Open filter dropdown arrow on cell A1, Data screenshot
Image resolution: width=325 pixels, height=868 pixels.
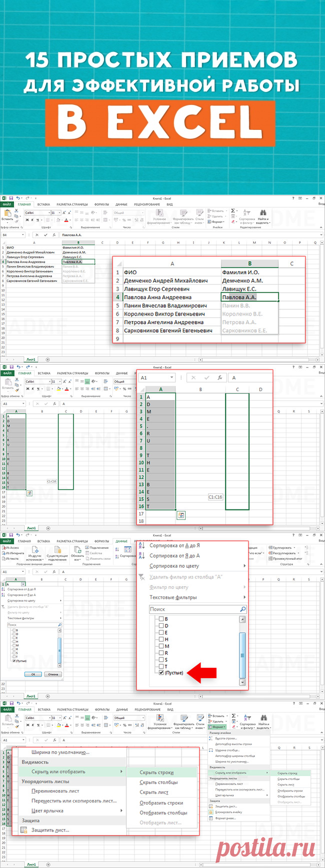23,584
